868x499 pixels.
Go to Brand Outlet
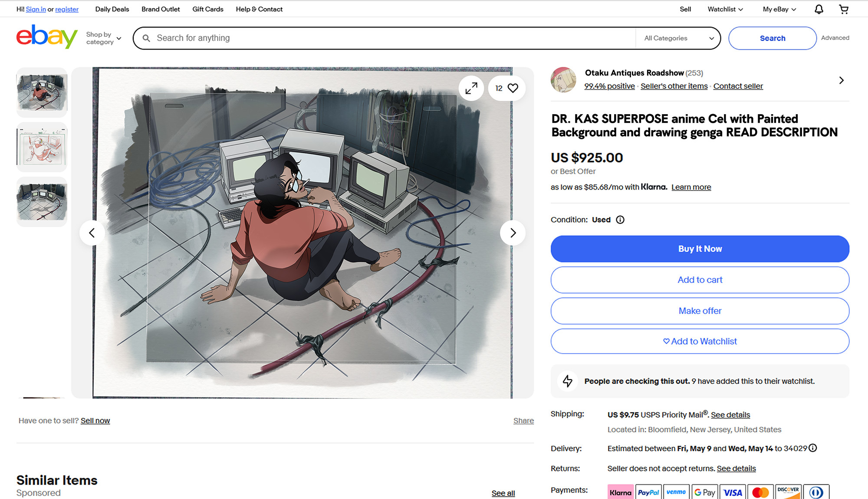point(161,9)
